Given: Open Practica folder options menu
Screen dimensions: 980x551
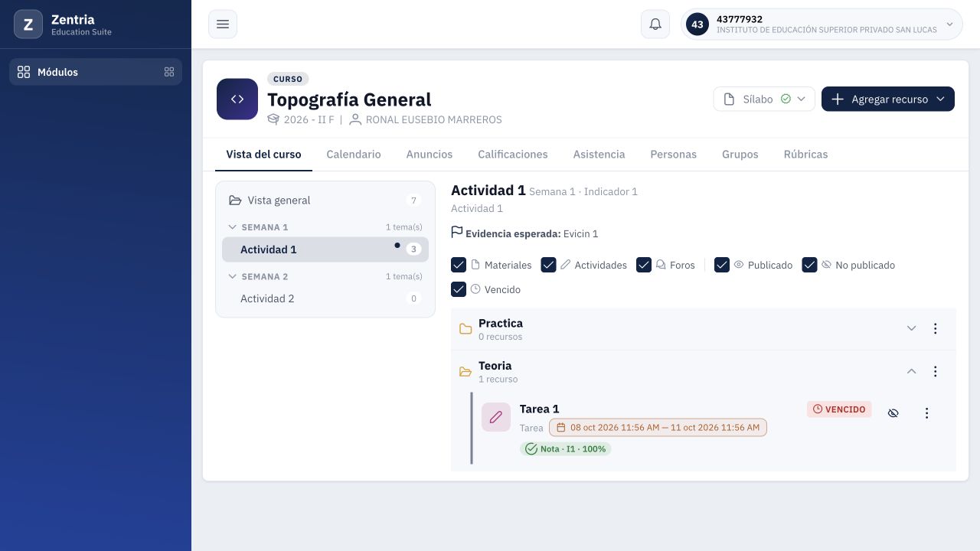Looking at the screenshot, I should click(x=935, y=328).
